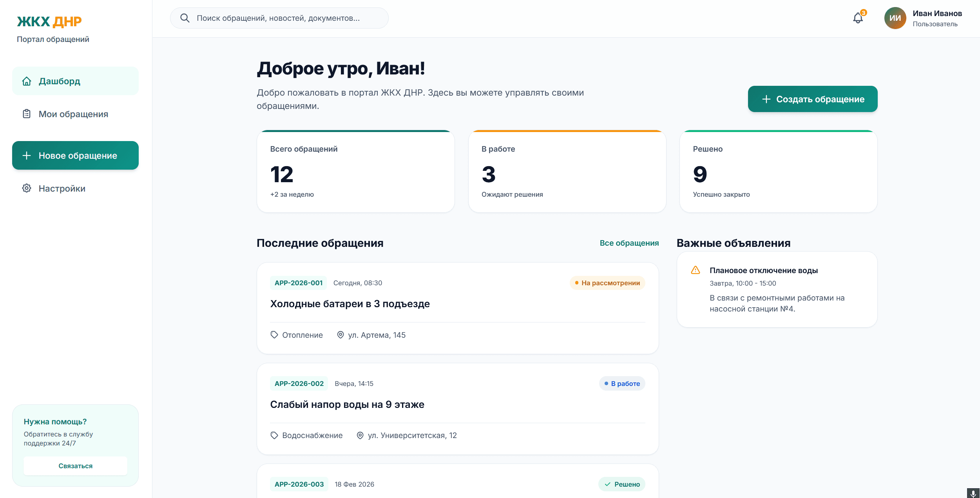
Task: Click the notification bell with badge 3
Action: 858,18
